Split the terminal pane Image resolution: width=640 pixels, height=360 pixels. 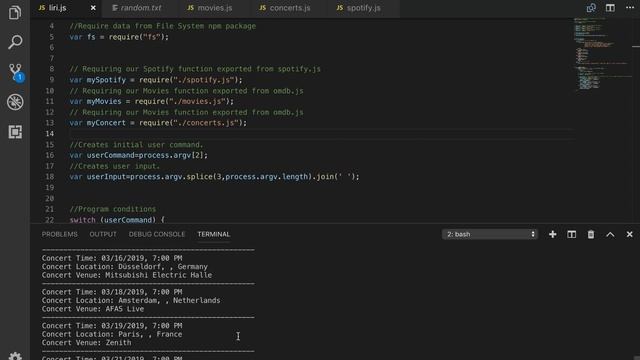[571, 234]
